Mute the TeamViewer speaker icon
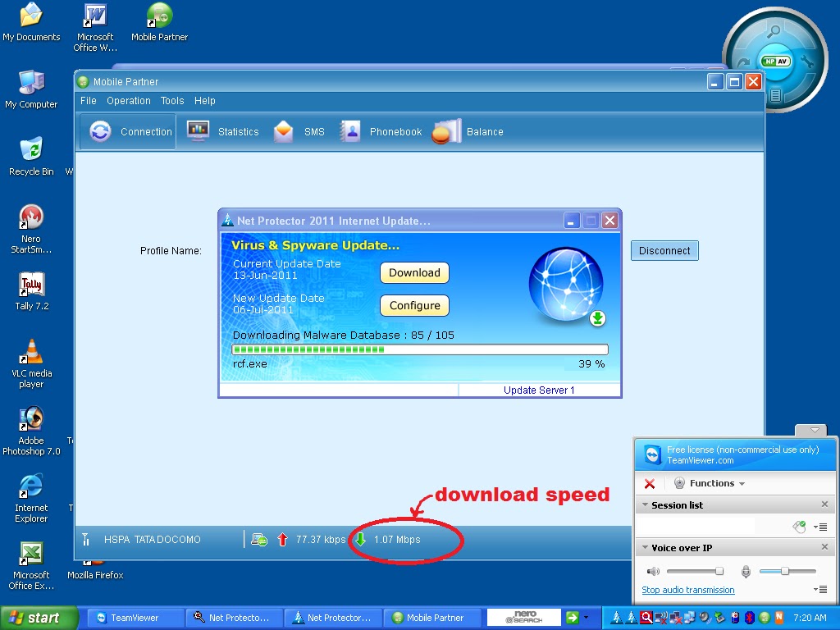 click(x=653, y=572)
